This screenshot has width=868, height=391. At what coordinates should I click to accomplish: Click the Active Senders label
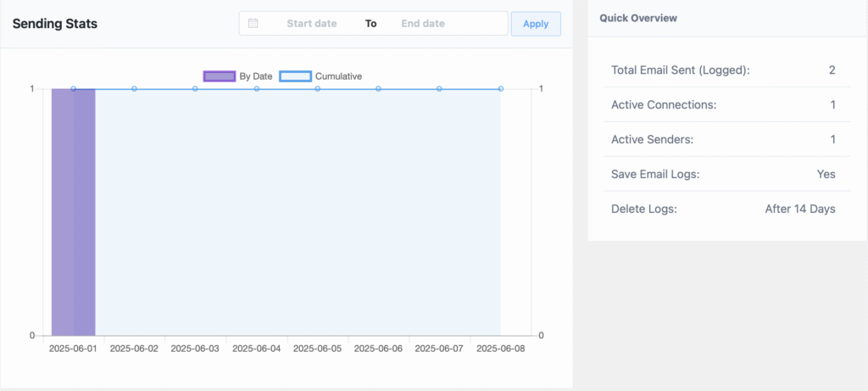[652, 140]
